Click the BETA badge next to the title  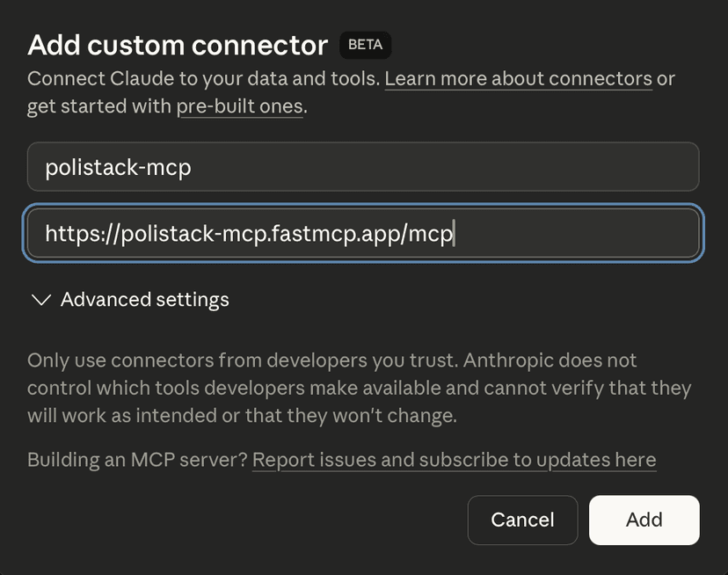tap(366, 45)
